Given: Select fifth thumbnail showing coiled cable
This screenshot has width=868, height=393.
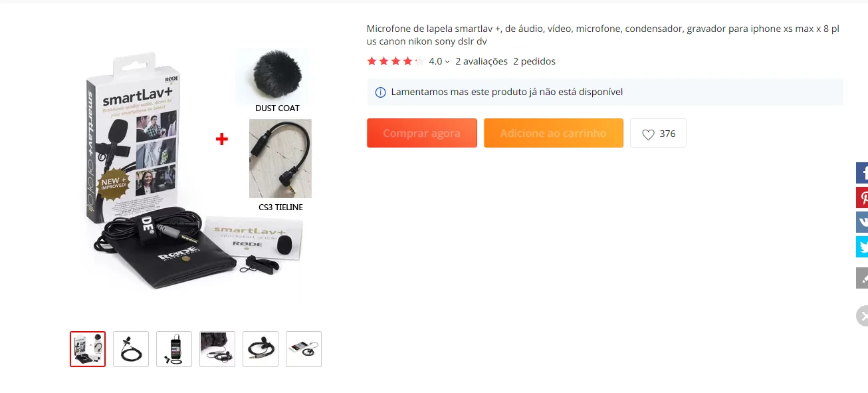Looking at the screenshot, I should click(x=261, y=349).
